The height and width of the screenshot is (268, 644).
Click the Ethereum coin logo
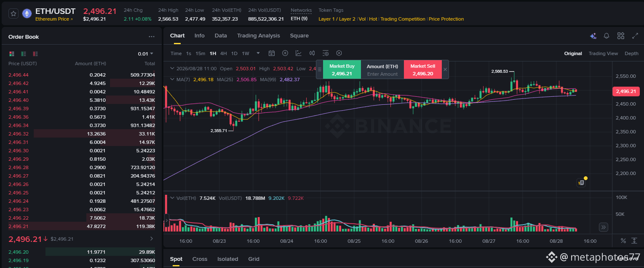tap(27, 14)
